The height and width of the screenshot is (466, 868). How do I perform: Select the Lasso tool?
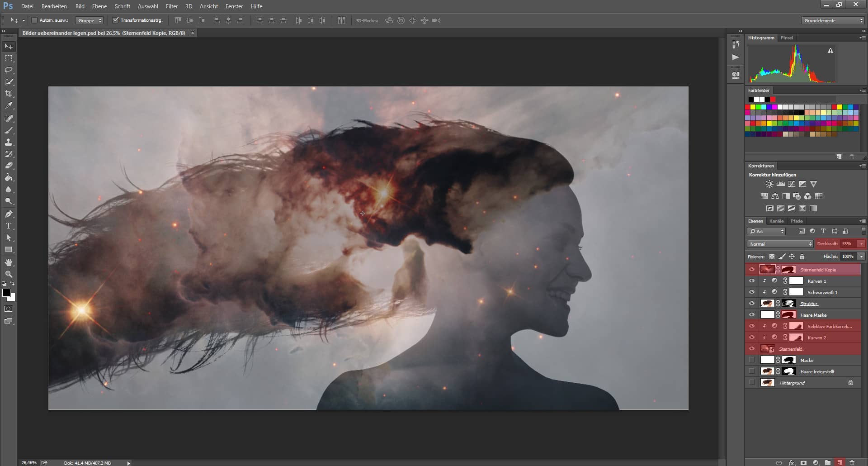8,70
